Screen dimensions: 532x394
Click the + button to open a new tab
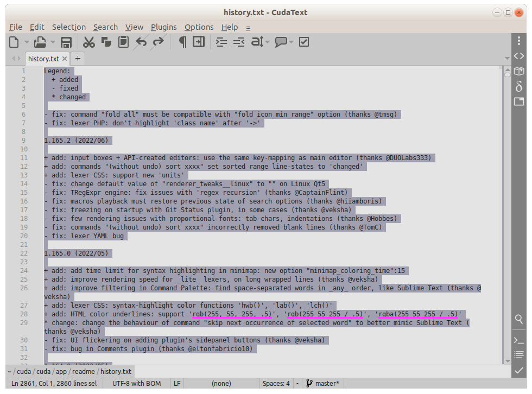click(x=77, y=59)
